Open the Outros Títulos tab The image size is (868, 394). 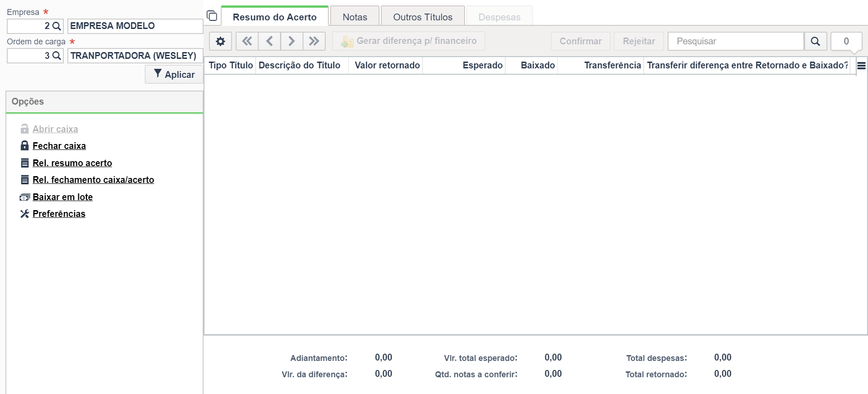(x=423, y=17)
